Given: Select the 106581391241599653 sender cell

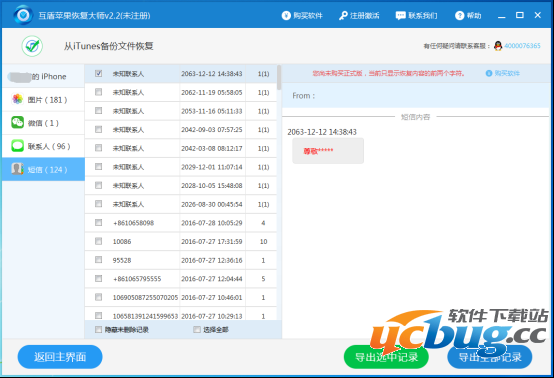Looking at the screenshot, I should 145,316.
